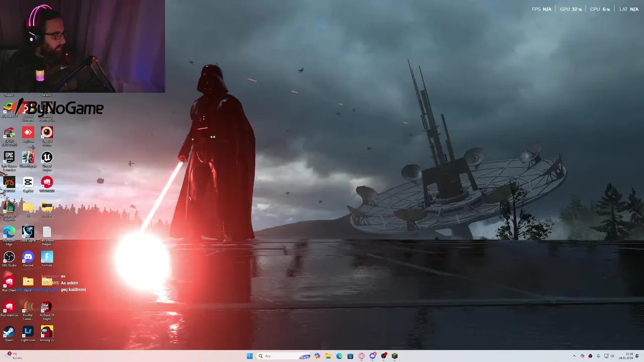Launch At Dead Of Night game
The width and height of the screenshot is (644, 362).
tap(47, 311)
